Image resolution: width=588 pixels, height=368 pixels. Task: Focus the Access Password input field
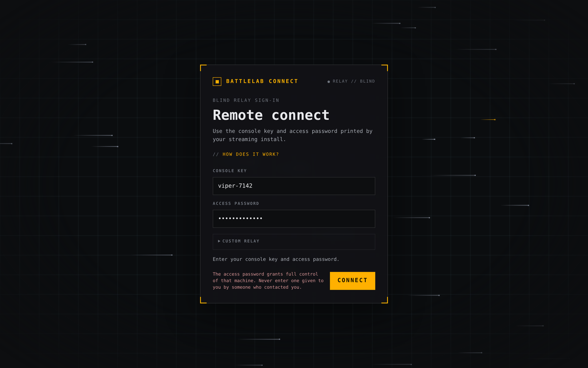tap(294, 219)
